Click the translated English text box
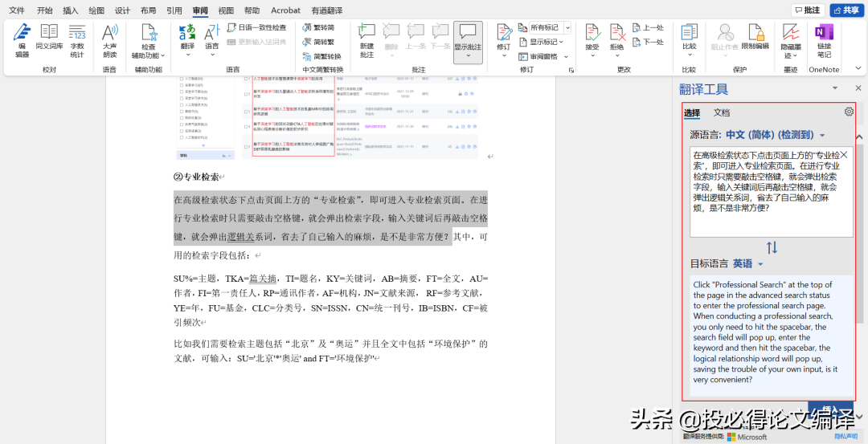This screenshot has height=444, width=868. [x=771, y=336]
